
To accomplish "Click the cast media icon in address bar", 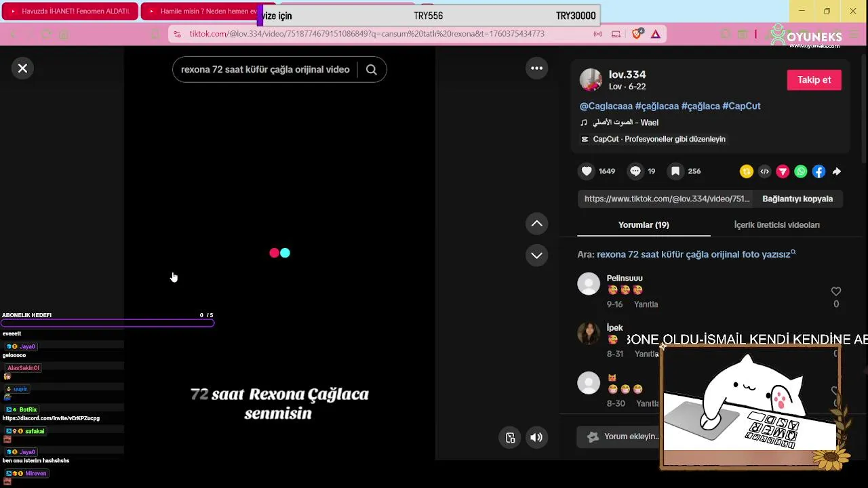I will (x=598, y=34).
